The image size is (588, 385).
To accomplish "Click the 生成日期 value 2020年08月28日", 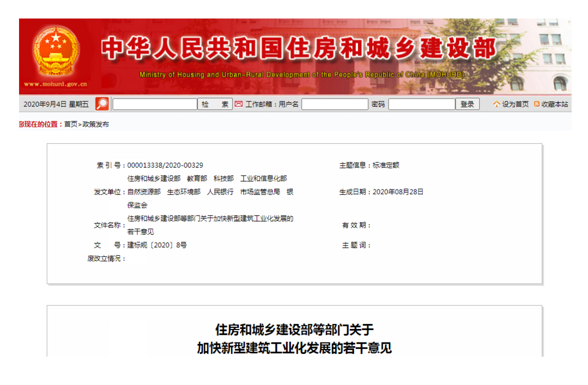I will (398, 192).
